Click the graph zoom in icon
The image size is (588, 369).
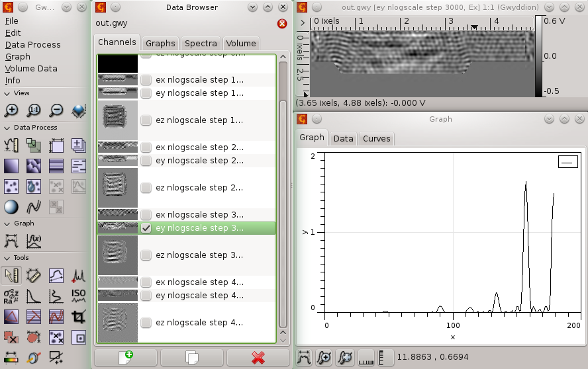324,358
